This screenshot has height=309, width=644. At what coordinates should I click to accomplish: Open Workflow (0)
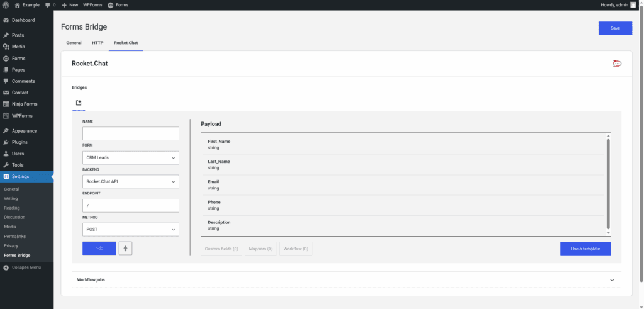click(x=296, y=249)
